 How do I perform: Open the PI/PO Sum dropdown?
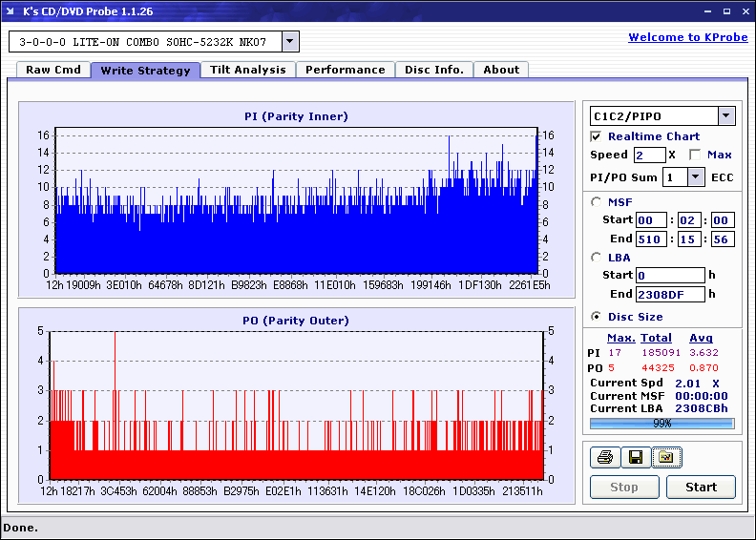click(x=694, y=177)
